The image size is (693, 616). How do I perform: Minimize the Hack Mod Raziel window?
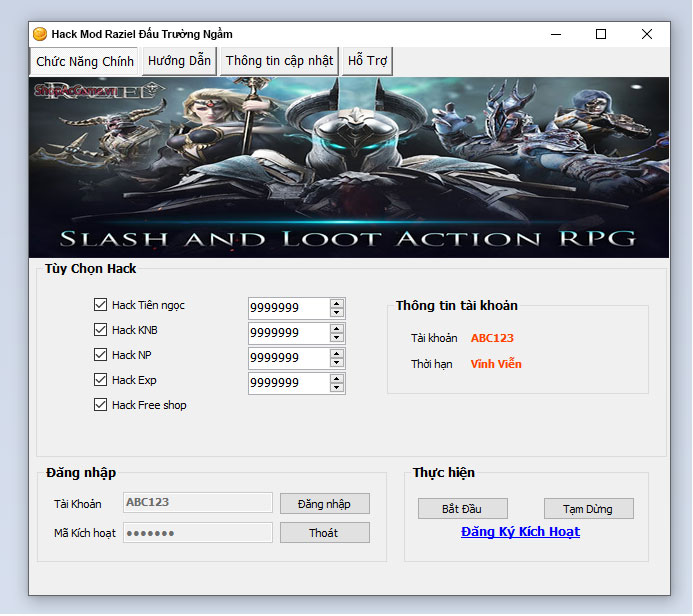(x=556, y=34)
